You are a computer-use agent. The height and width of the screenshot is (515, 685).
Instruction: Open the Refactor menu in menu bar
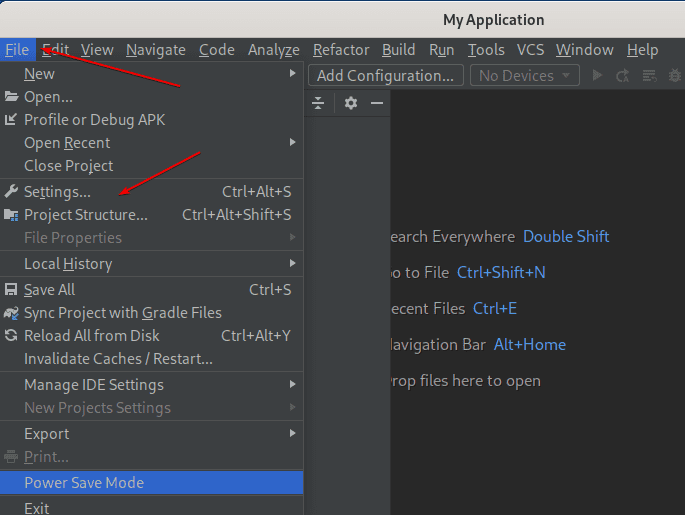[341, 50]
